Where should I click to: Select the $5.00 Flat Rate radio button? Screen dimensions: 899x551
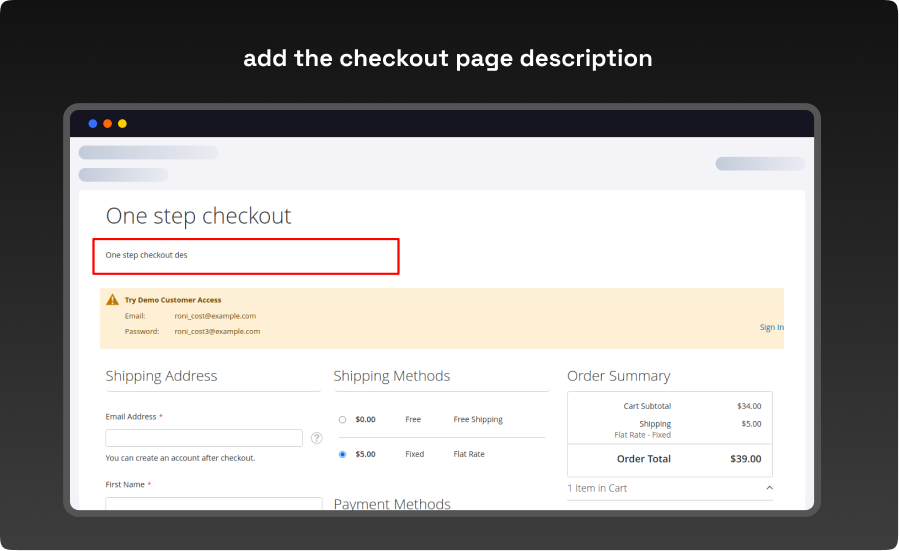point(343,454)
